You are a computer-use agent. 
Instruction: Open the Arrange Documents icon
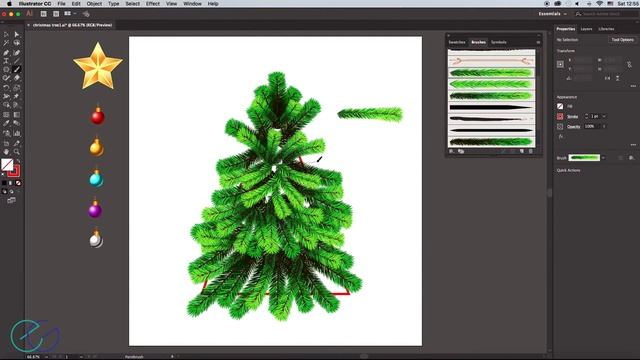(69, 14)
